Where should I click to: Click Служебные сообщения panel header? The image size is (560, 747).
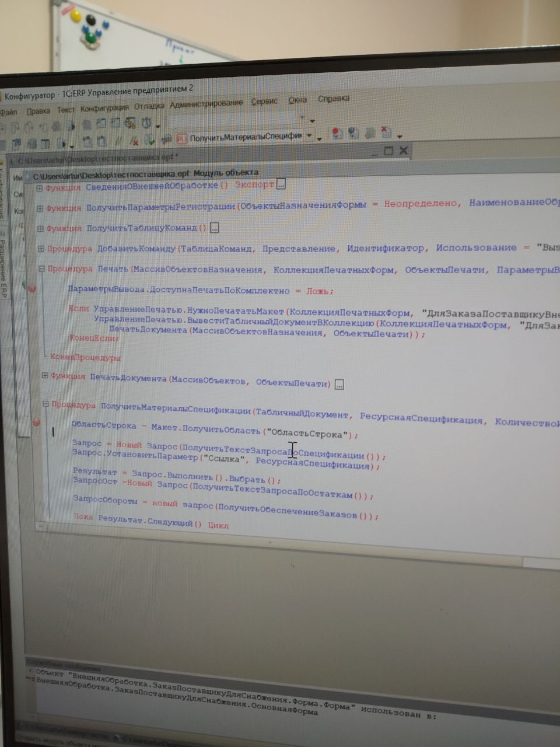pyautogui.click(x=64, y=664)
